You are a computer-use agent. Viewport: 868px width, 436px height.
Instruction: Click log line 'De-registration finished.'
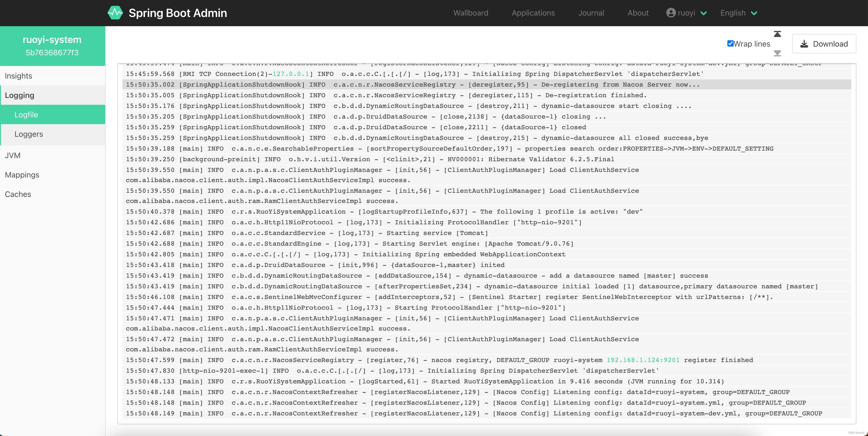[x=487, y=95]
